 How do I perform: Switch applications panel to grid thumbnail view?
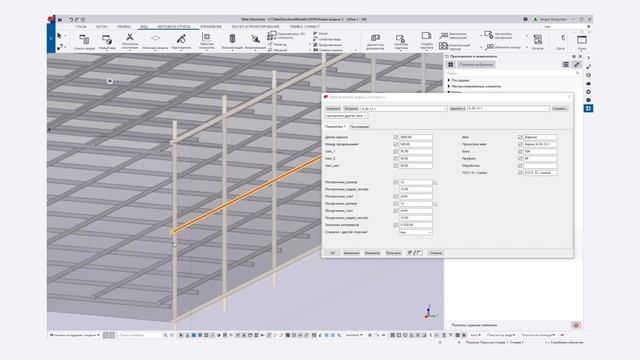451,64
